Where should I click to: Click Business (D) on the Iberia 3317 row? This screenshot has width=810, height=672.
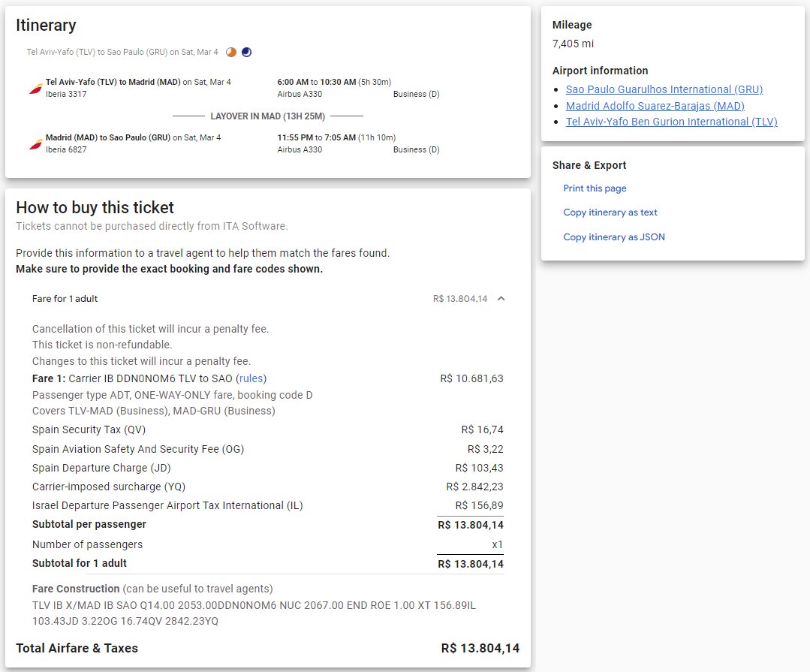(417, 94)
